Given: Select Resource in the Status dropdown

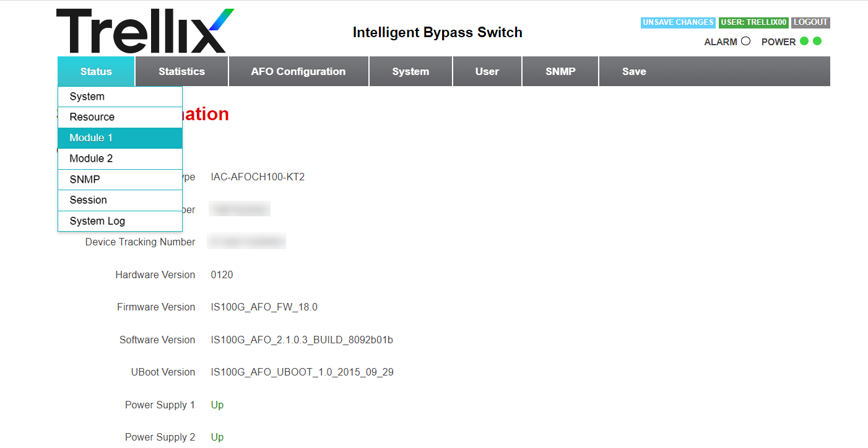Looking at the screenshot, I should coord(120,117).
